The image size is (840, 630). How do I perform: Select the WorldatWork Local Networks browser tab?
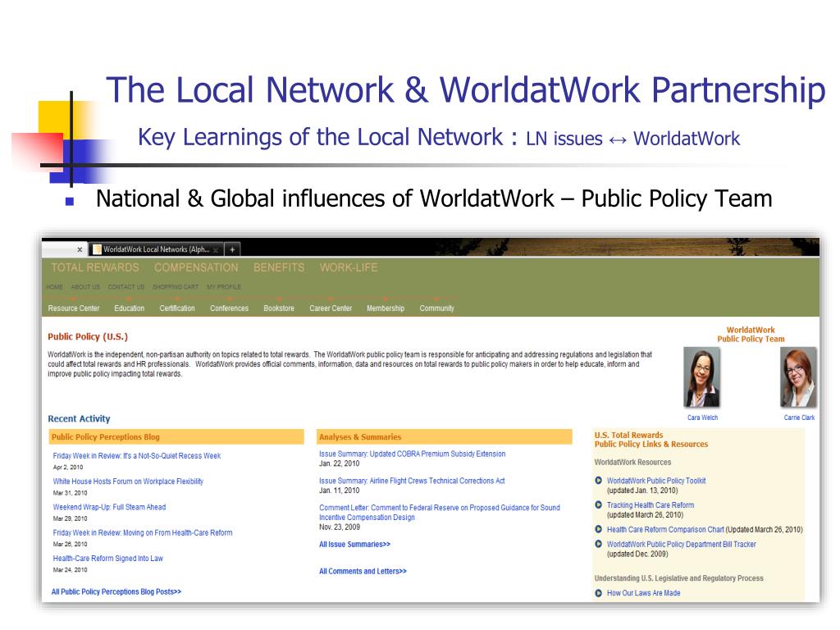[156, 249]
